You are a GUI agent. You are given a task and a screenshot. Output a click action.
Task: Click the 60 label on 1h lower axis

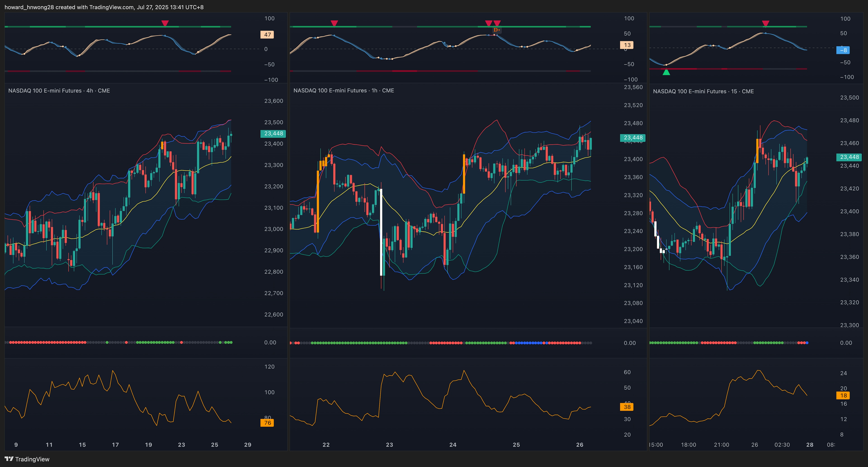pyautogui.click(x=627, y=372)
